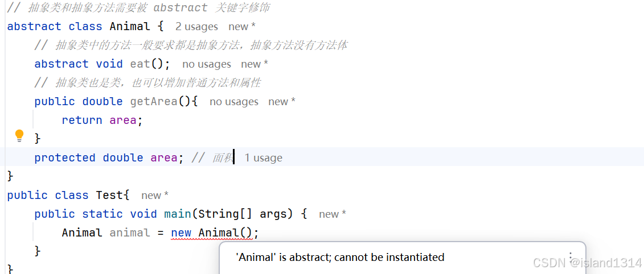Click 'no usages' hint next to eat()

tap(207, 64)
